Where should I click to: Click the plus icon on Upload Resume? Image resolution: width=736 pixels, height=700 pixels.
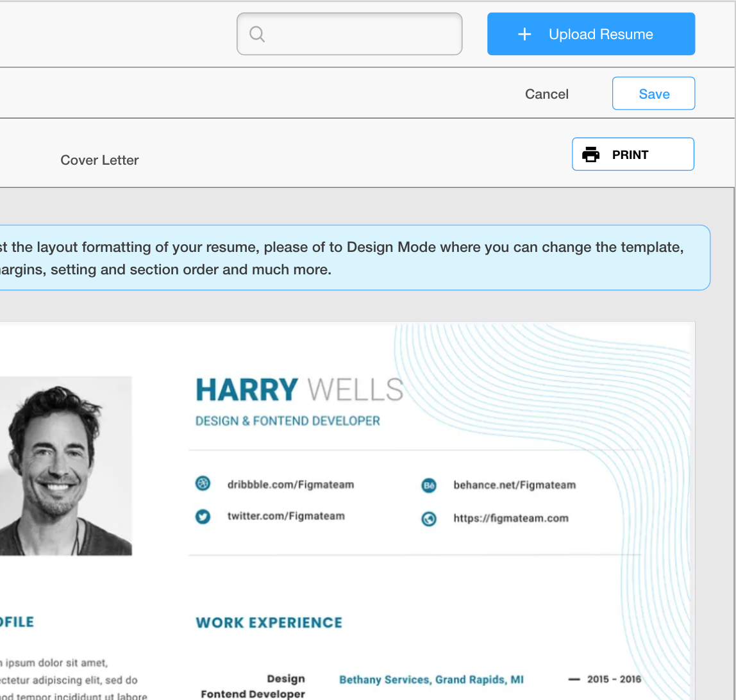click(524, 34)
